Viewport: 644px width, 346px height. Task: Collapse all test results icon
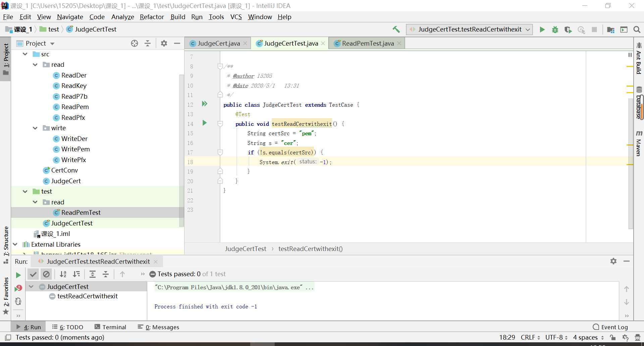coord(106,274)
